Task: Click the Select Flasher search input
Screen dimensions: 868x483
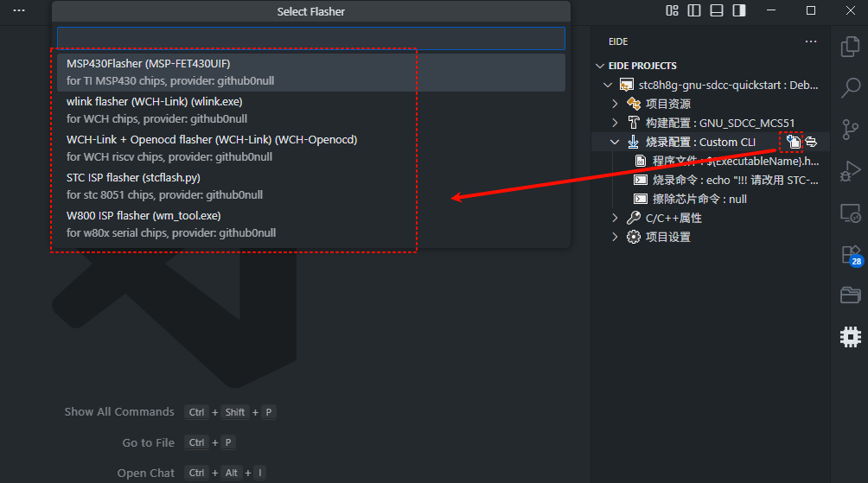Action: (311, 38)
